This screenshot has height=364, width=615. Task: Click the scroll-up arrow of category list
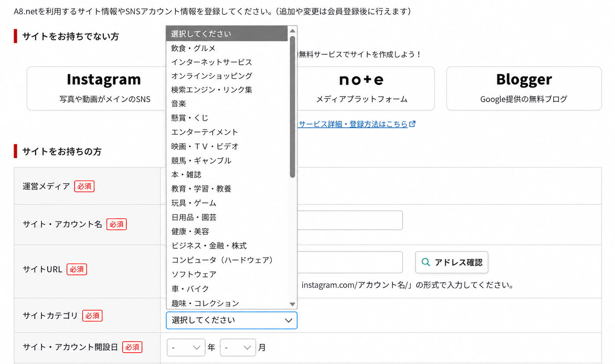coord(292,31)
